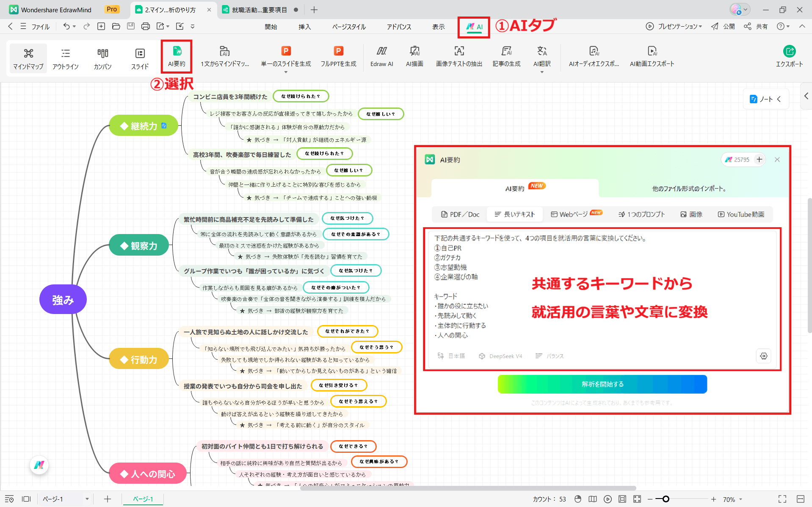Open the AI描画 tool
Viewport: 812px width, 507px height.
pyautogui.click(x=414, y=56)
